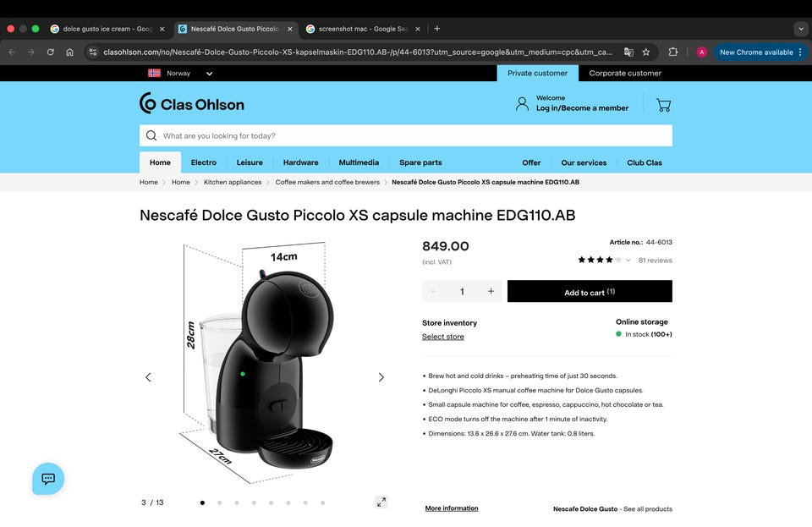The image size is (812, 527).
Task: Click the Google Translate icon in address bar
Action: click(628, 52)
